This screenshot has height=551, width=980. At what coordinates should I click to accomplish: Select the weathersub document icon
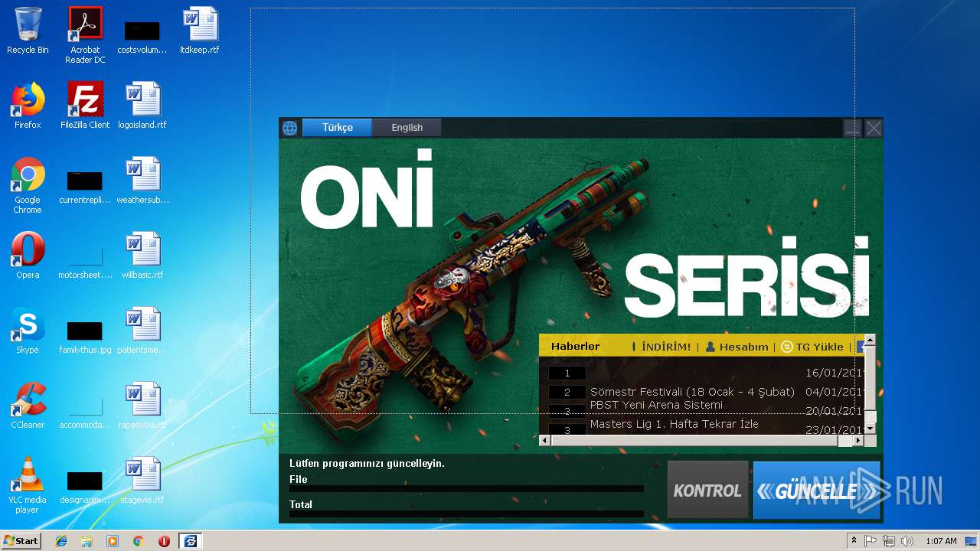[x=142, y=181]
